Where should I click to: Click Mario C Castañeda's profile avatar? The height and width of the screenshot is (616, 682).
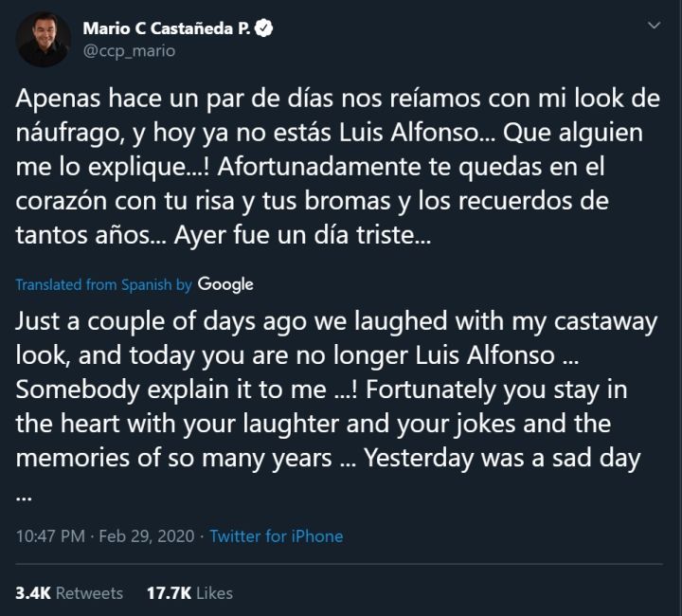pyautogui.click(x=44, y=40)
